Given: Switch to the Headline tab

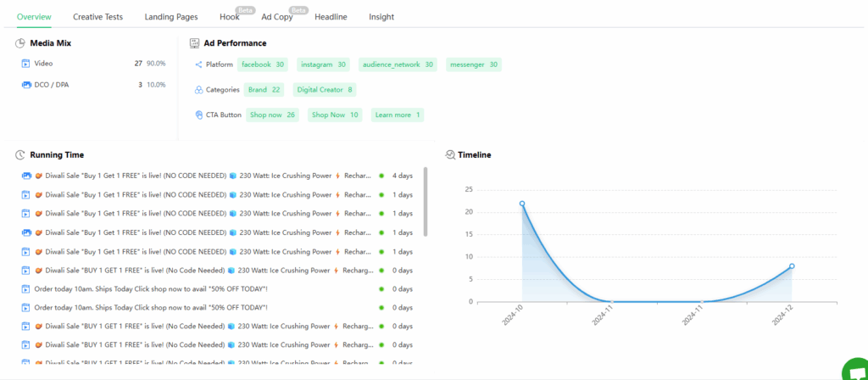Looking at the screenshot, I should [331, 17].
